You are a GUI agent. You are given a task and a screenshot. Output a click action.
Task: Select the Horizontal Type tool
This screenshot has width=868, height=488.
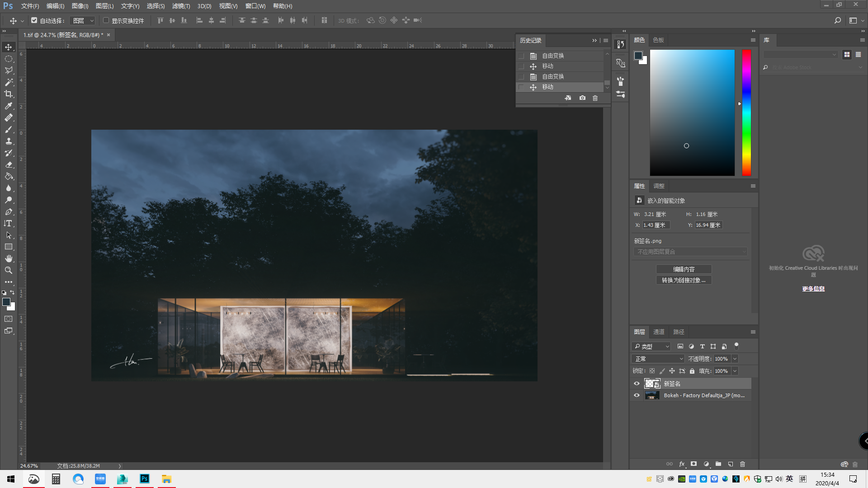coord(9,223)
